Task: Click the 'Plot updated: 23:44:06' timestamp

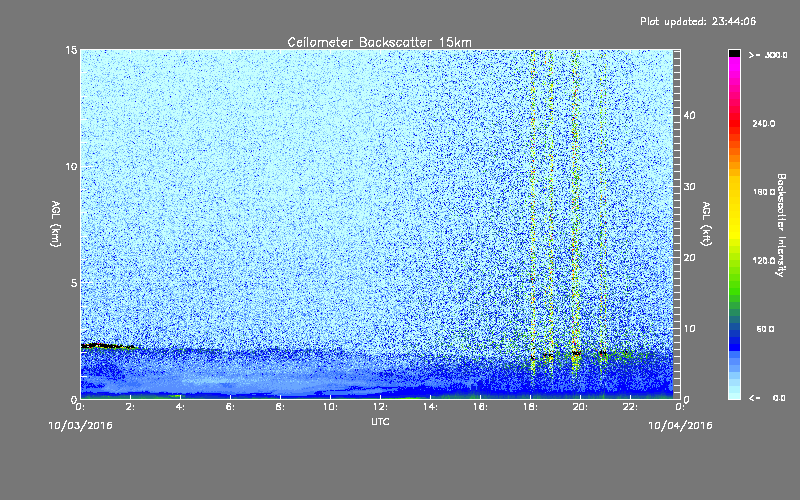Action: pyautogui.click(x=698, y=21)
